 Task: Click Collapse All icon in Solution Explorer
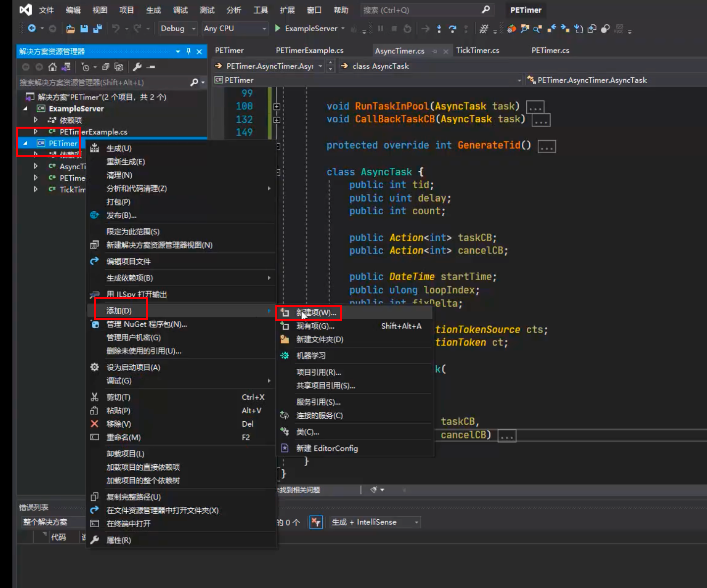[105, 67]
